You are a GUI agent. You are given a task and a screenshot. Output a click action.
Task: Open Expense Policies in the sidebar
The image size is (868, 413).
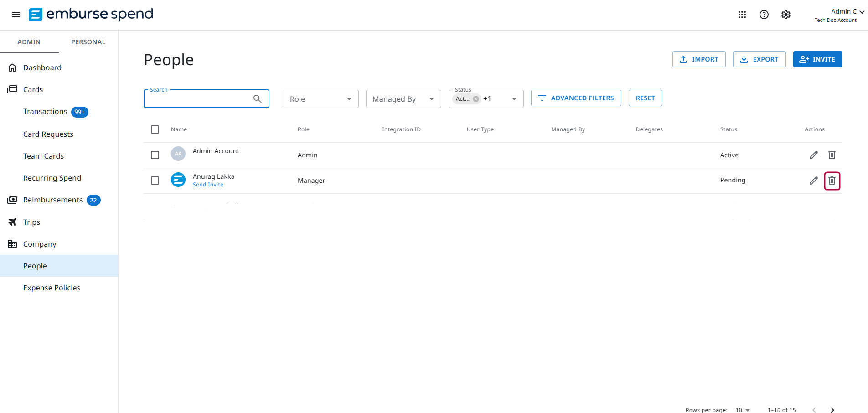(52, 288)
